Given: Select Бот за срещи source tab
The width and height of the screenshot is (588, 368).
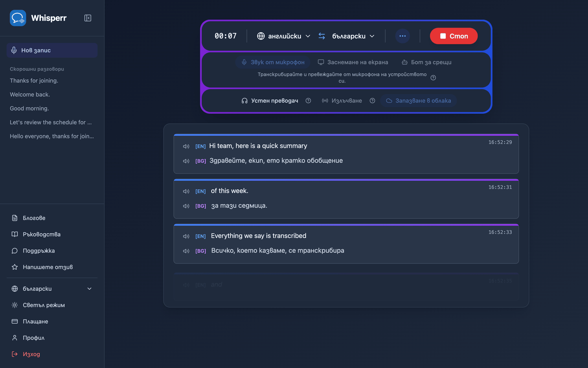Looking at the screenshot, I should [x=426, y=62].
